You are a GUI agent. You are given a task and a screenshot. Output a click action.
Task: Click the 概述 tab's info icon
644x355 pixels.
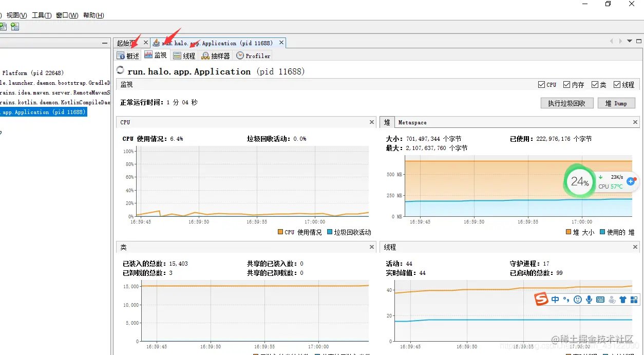pyautogui.click(x=121, y=55)
